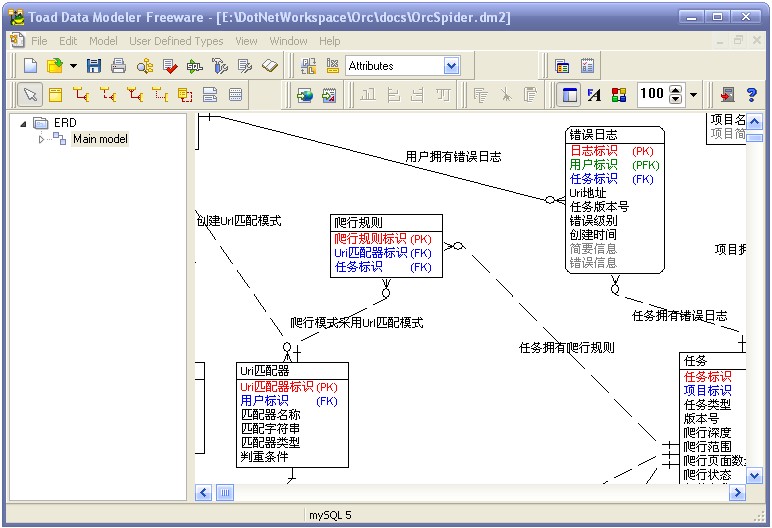The height and width of the screenshot is (528, 772).
Task: Select the Uri匹配器 entity title
Action: (264, 370)
